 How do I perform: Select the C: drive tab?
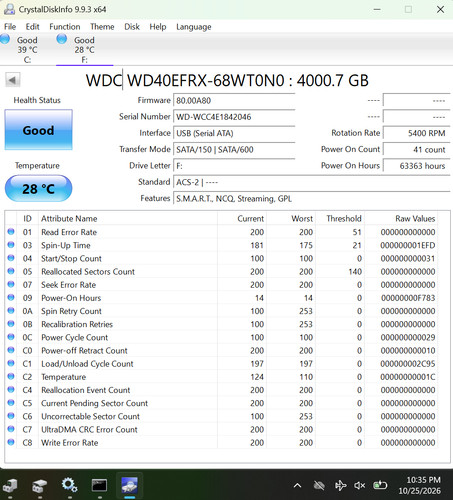[x=27, y=50]
